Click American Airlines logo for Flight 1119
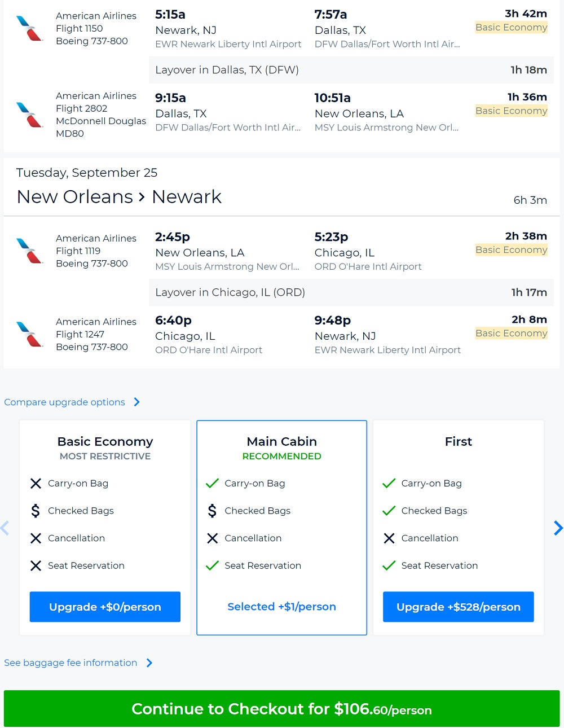 point(30,251)
